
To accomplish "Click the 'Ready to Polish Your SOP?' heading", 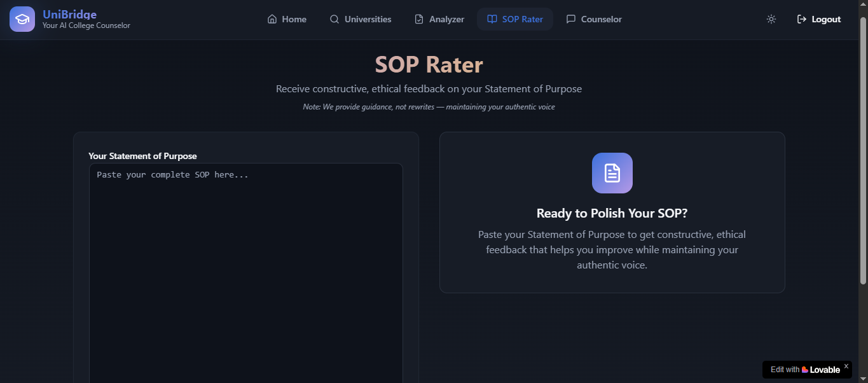I will click(x=612, y=213).
